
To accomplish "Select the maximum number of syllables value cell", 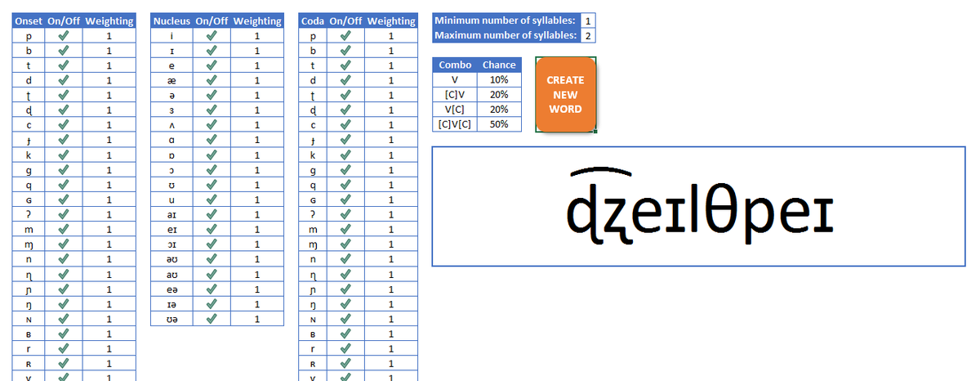I will [x=589, y=35].
